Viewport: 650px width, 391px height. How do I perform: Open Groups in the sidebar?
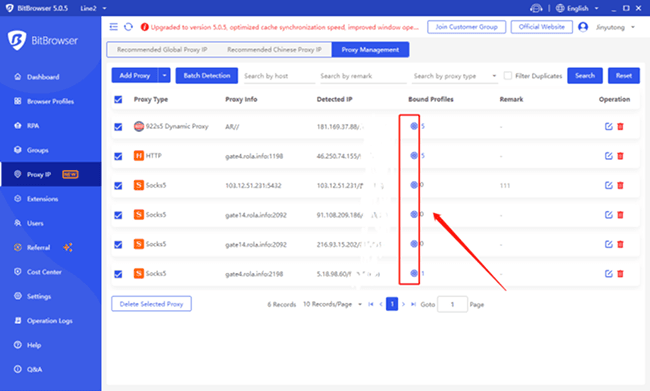[37, 150]
